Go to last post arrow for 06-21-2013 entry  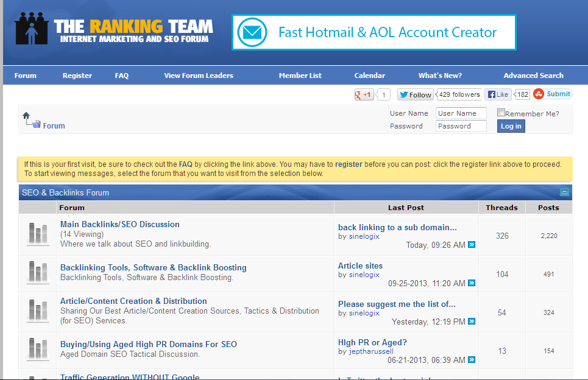472,360
